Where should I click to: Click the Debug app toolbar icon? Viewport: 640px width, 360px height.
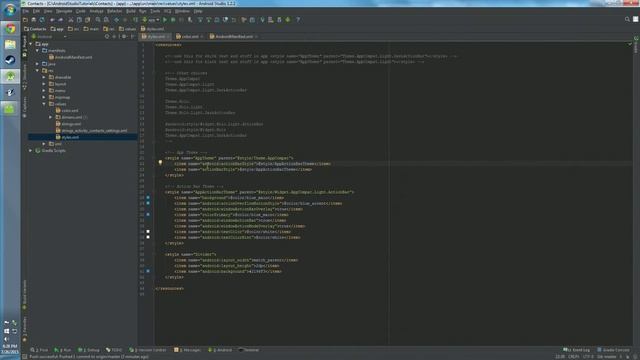pyautogui.click(x=173, y=20)
